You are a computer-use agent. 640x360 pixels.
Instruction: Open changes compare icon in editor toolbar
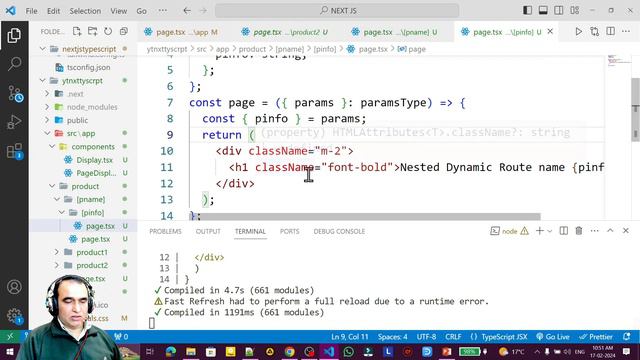tap(595, 31)
